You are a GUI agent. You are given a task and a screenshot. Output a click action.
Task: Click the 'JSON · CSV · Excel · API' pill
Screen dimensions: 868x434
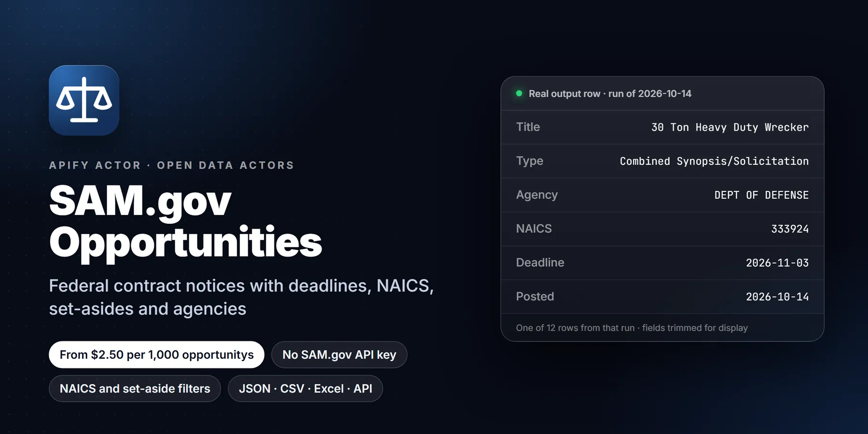305,389
